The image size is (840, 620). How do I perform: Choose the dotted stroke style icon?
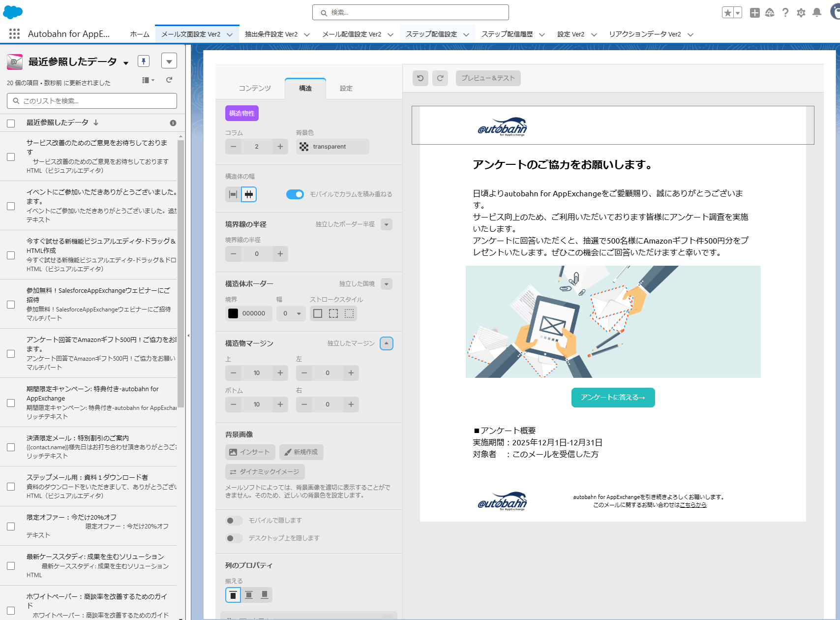coord(349,313)
